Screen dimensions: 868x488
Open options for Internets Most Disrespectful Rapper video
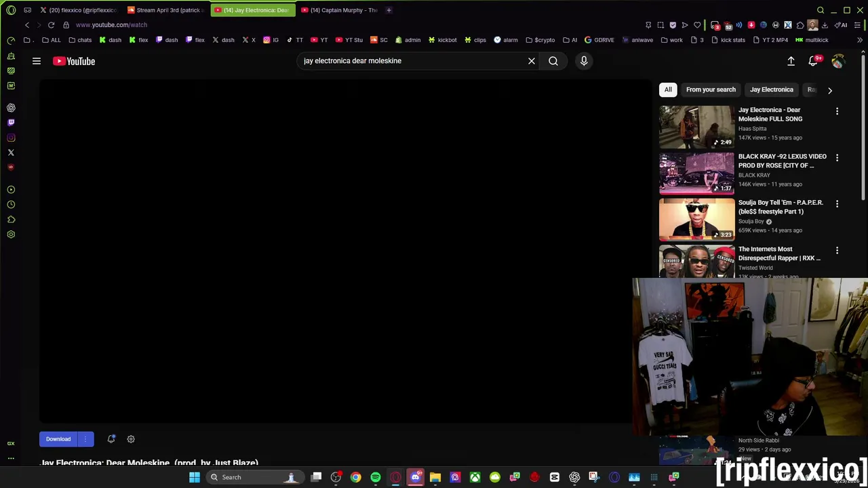pyautogui.click(x=837, y=250)
